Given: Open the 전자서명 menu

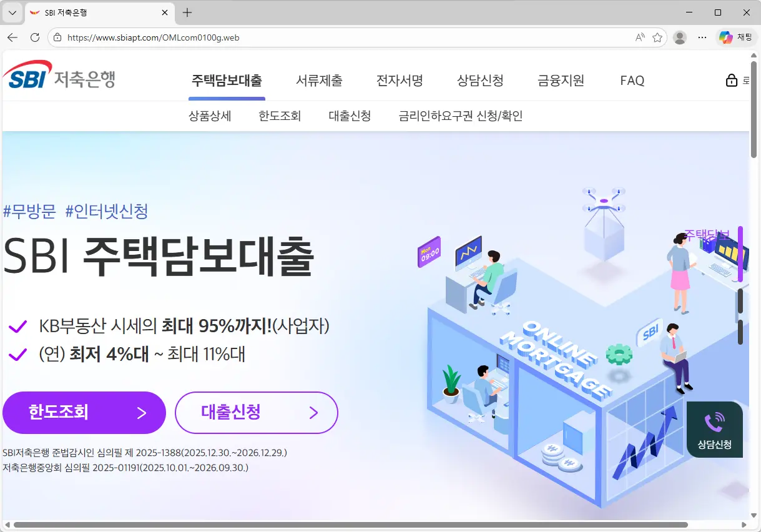Looking at the screenshot, I should [x=400, y=81].
